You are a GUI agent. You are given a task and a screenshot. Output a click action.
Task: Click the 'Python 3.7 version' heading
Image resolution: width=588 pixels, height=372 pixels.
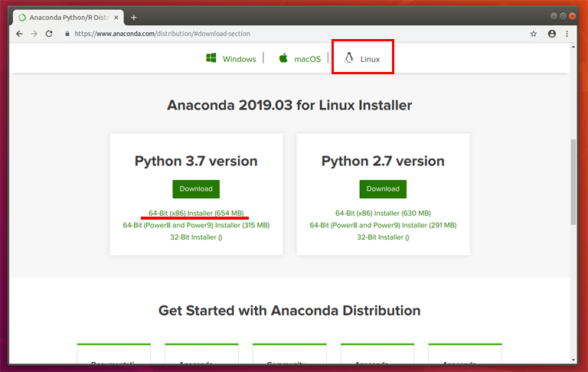[196, 162]
